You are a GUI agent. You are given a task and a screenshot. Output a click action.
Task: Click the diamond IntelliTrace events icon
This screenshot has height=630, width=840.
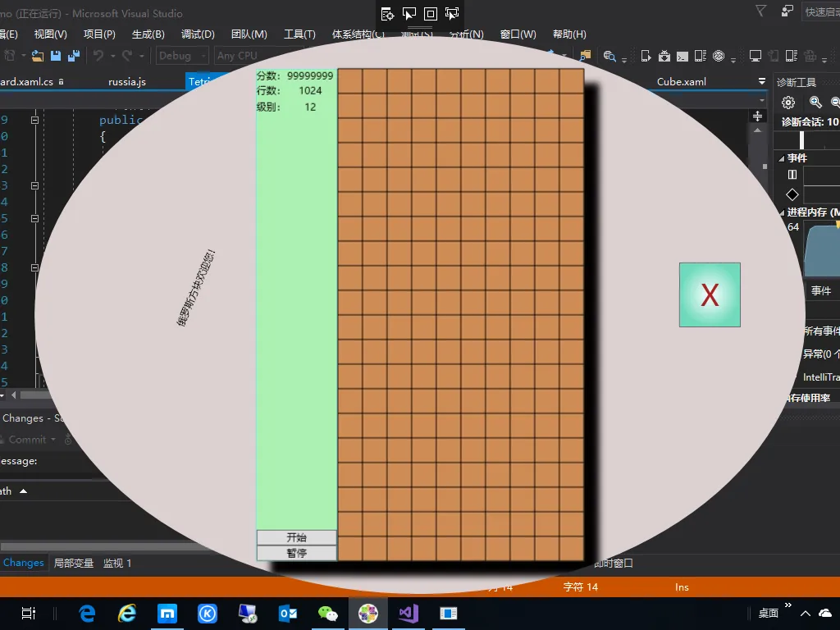792,194
